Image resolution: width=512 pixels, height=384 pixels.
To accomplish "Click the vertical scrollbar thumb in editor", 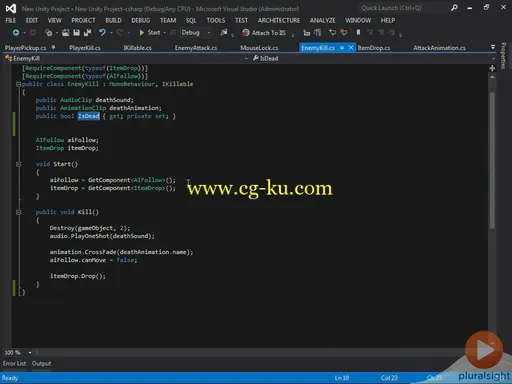I will [492, 161].
